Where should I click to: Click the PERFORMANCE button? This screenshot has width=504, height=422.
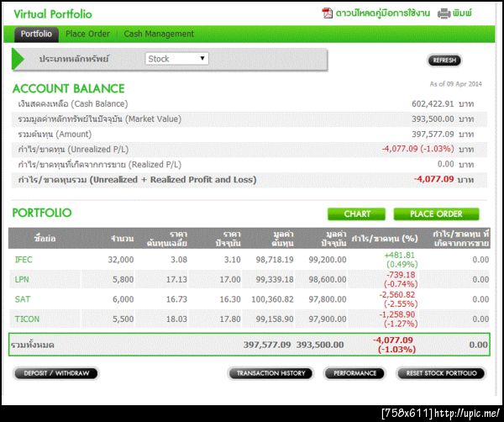click(x=354, y=373)
